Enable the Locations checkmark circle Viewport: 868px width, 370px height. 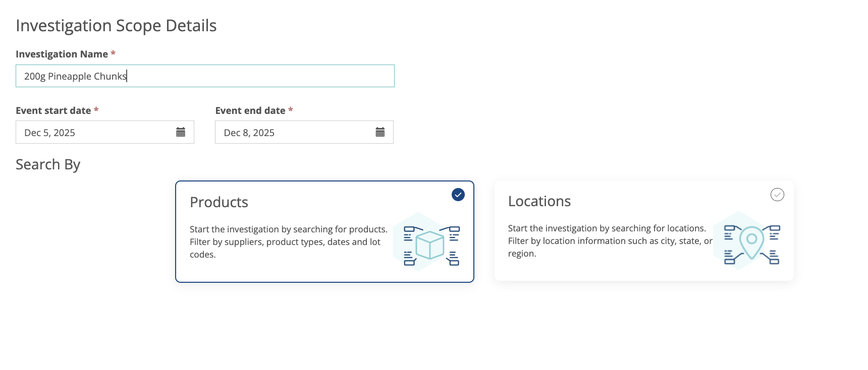(x=777, y=195)
